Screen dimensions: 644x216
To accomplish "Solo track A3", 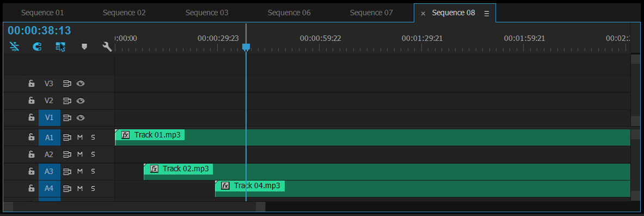I will coord(93,171).
